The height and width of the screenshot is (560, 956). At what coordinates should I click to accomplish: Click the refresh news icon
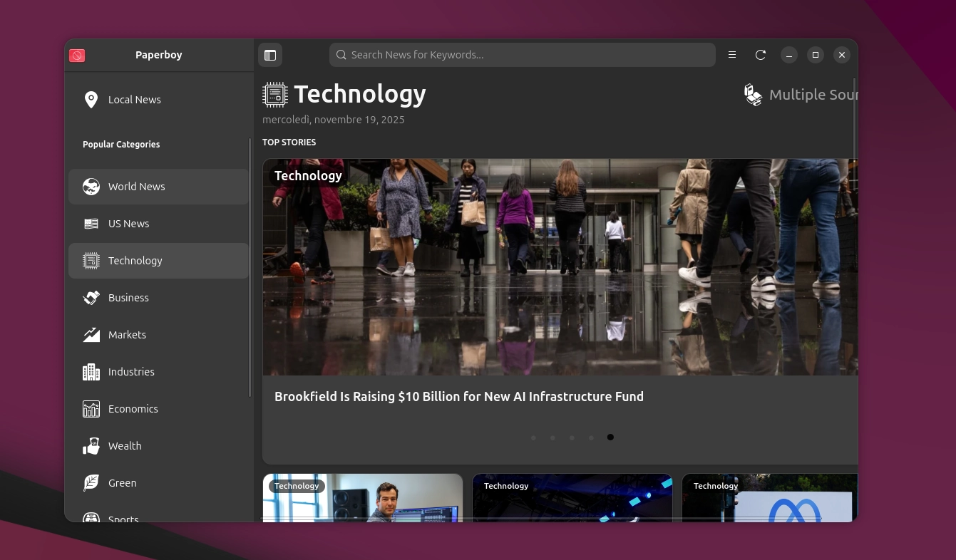point(761,55)
